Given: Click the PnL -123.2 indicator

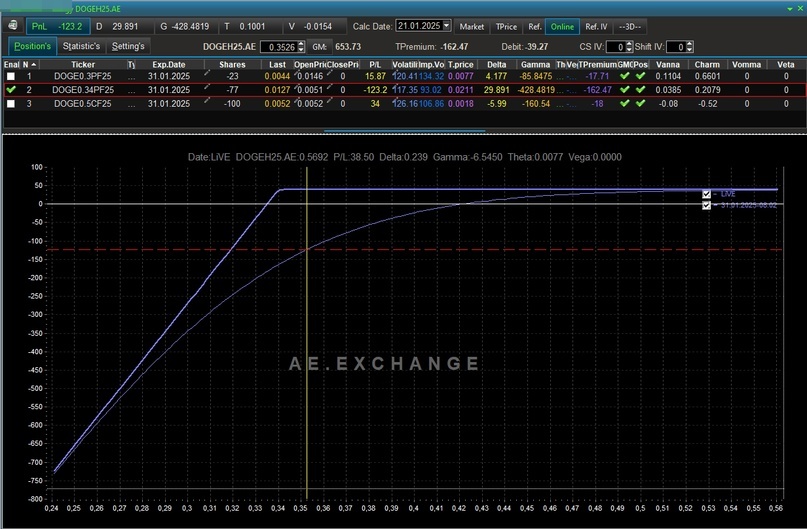Looking at the screenshot, I should tap(57, 26).
